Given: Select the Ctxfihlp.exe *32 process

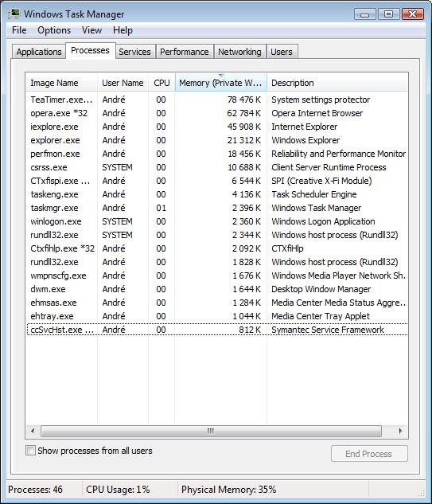Looking at the screenshot, I should [x=217, y=248].
